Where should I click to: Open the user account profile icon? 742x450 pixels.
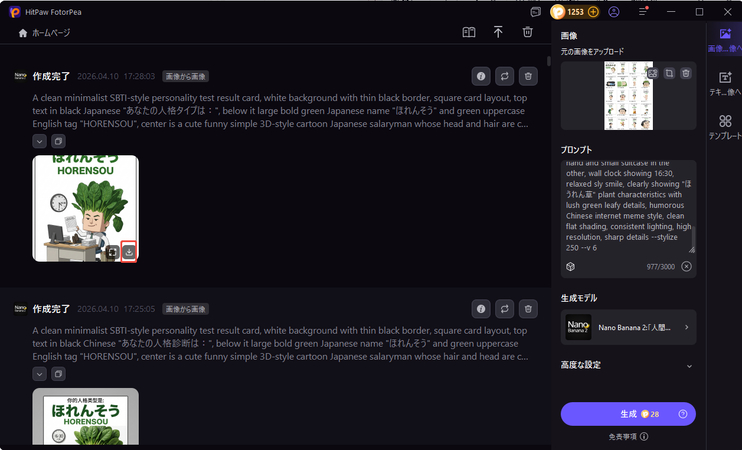tap(614, 12)
